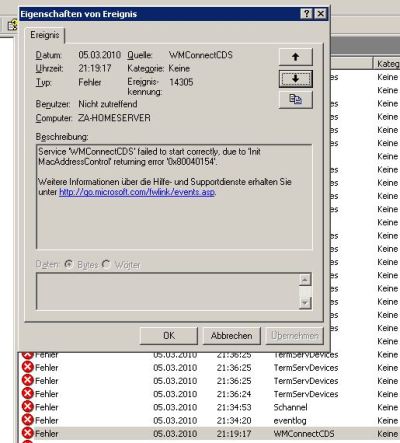
Task: Select the Wörter radio option
Action: pos(106,265)
